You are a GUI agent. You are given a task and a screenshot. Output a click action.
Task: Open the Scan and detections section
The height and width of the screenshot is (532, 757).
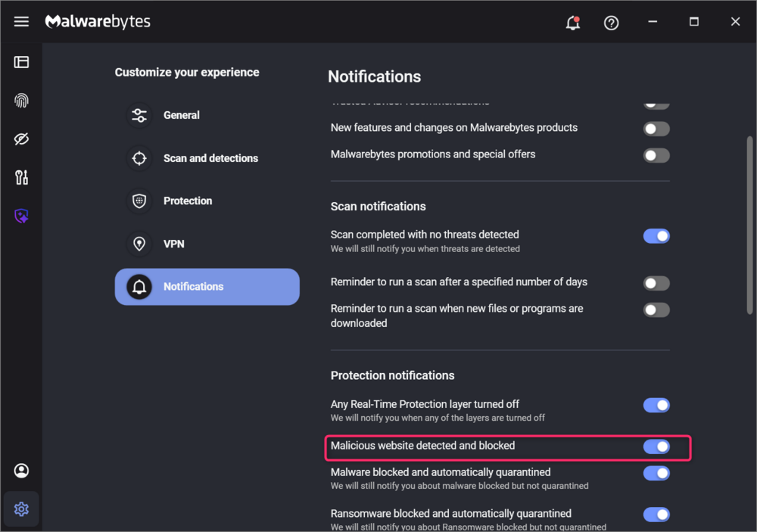[207, 158]
